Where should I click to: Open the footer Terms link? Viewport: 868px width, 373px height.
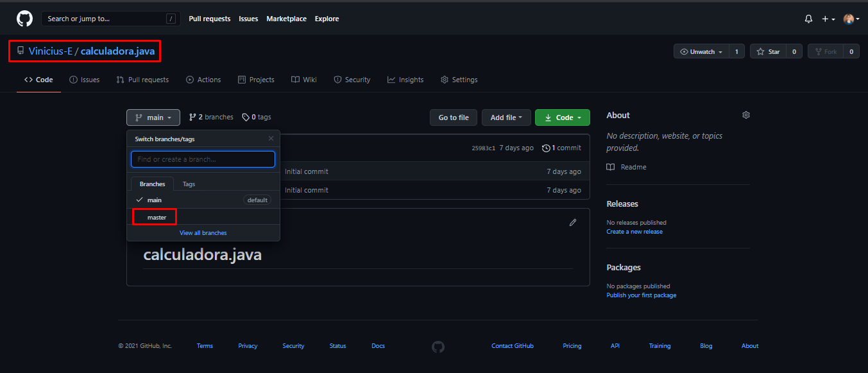click(x=205, y=346)
